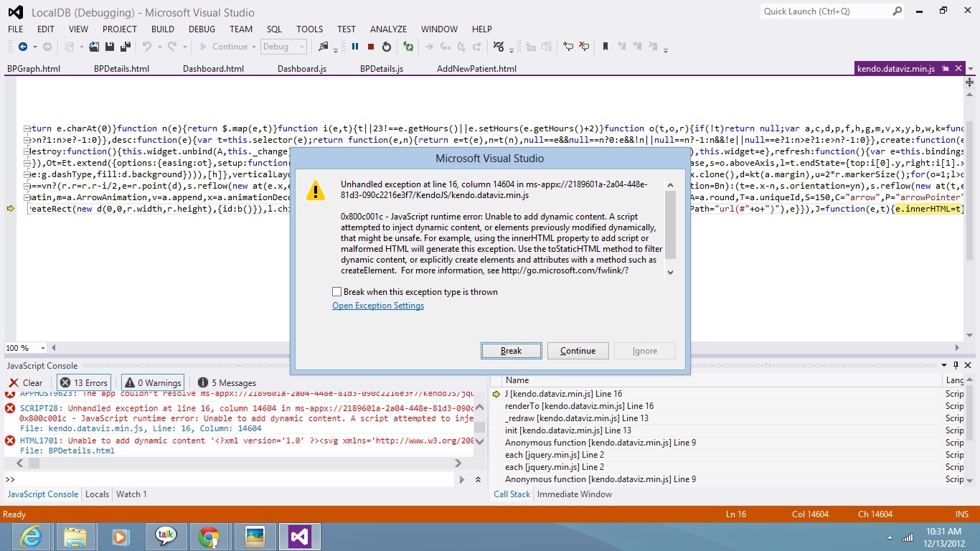
Task: Close the kendo.dataviz.min.js tab
Action: point(958,69)
